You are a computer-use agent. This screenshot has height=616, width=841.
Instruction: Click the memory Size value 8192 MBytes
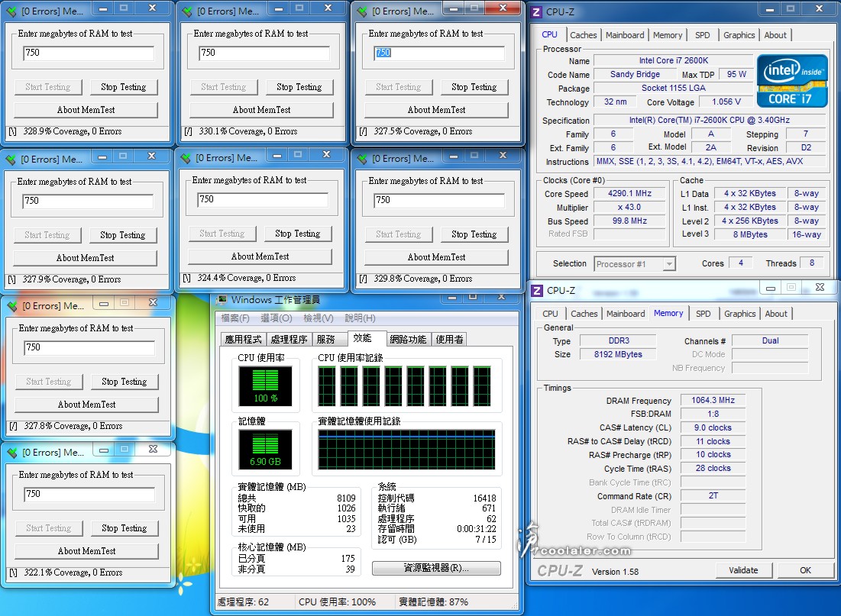[618, 354]
